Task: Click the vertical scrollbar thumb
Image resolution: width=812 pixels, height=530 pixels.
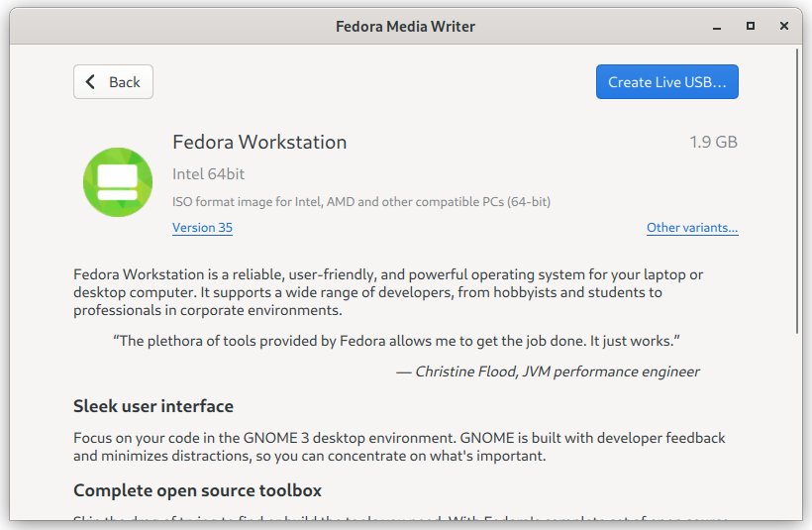Action: [x=797, y=190]
